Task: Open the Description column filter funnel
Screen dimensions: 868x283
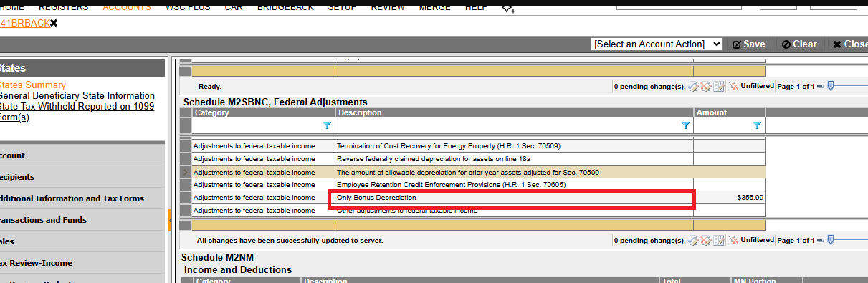Action: [685, 125]
